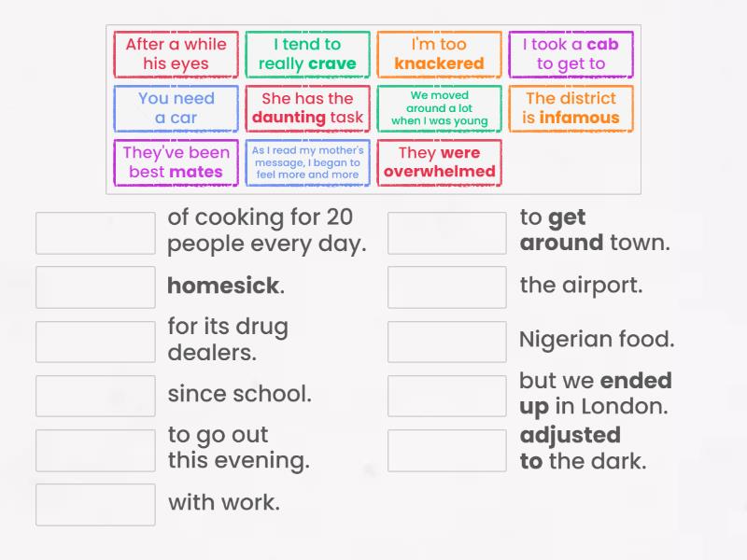Click the answer box before 'for its drug dealers'
747x560 pixels.
click(93, 341)
